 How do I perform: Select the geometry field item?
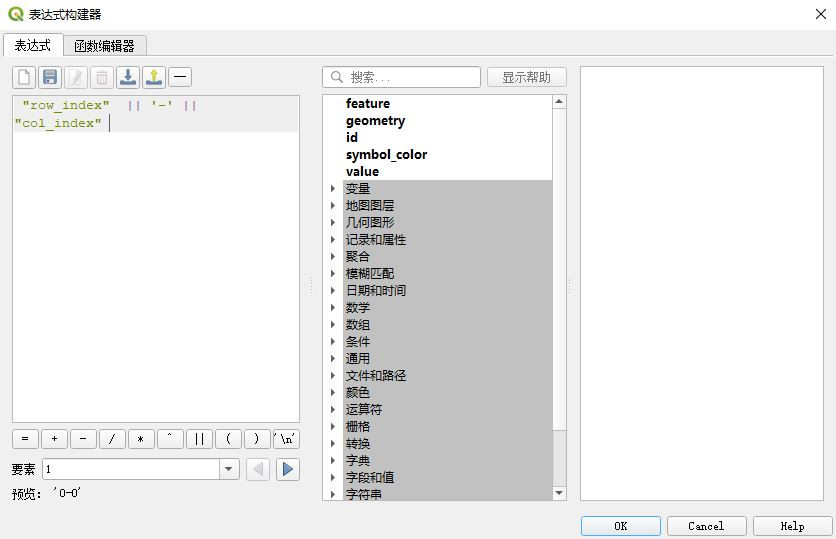pos(375,120)
